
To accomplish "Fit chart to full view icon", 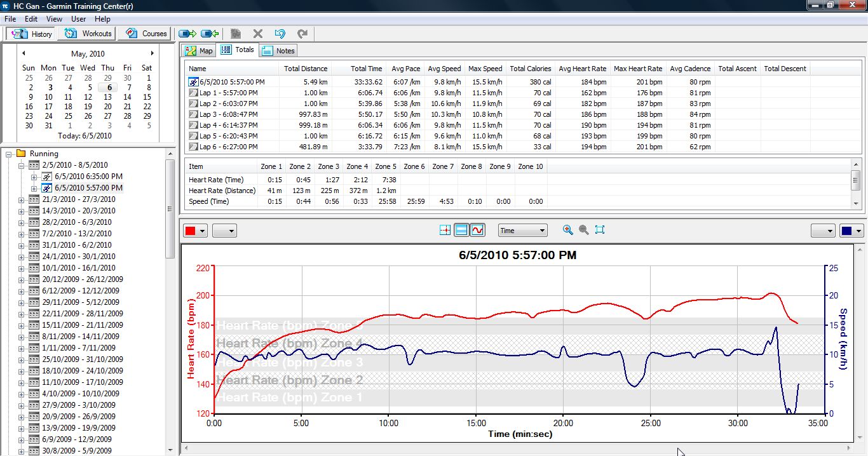I will coord(600,230).
